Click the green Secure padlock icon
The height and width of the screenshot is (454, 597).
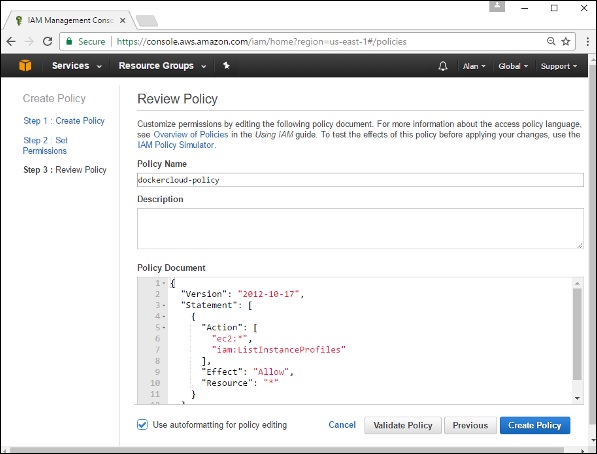tap(69, 41)
